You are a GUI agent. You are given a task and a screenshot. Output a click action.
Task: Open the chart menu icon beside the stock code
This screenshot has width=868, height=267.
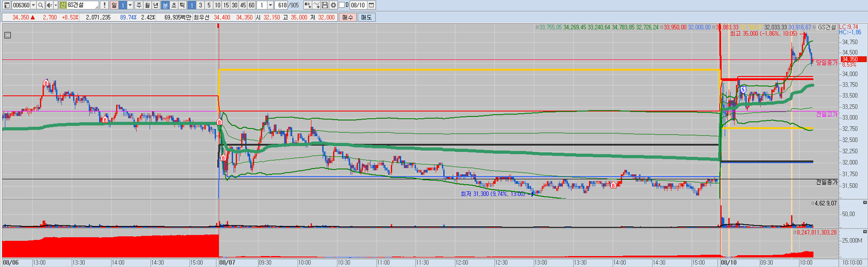(7, 5)
